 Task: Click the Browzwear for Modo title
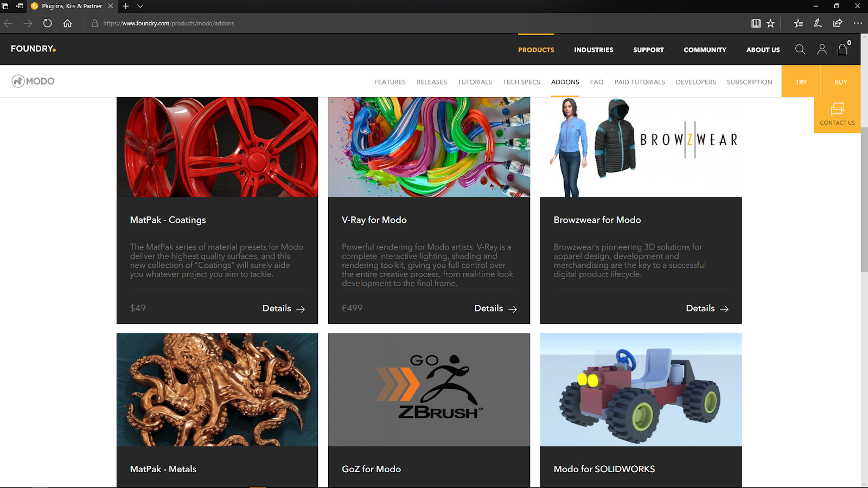[597, 220]
